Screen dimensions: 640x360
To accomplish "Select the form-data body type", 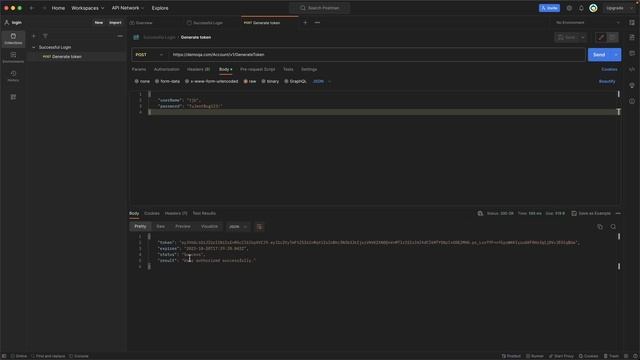I will point(167,81).
